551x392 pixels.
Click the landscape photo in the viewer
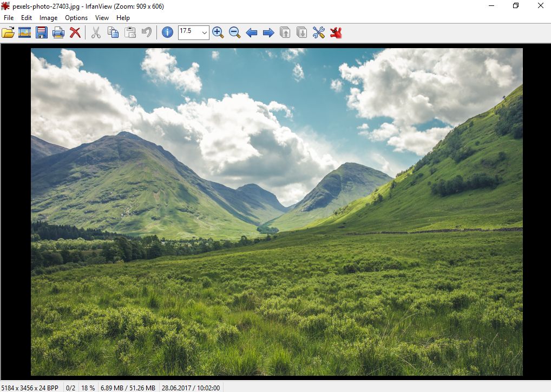[277, 212]
